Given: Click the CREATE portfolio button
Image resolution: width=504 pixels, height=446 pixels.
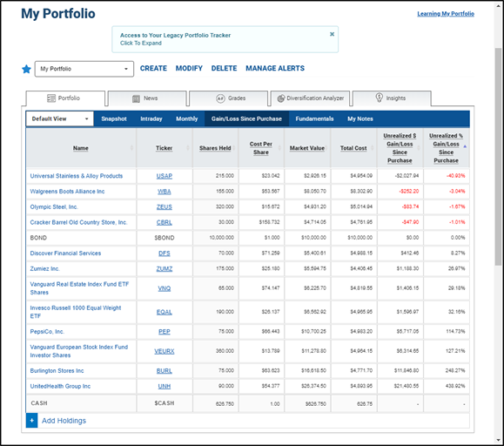Looking at the screenshot, I should 153,68.
